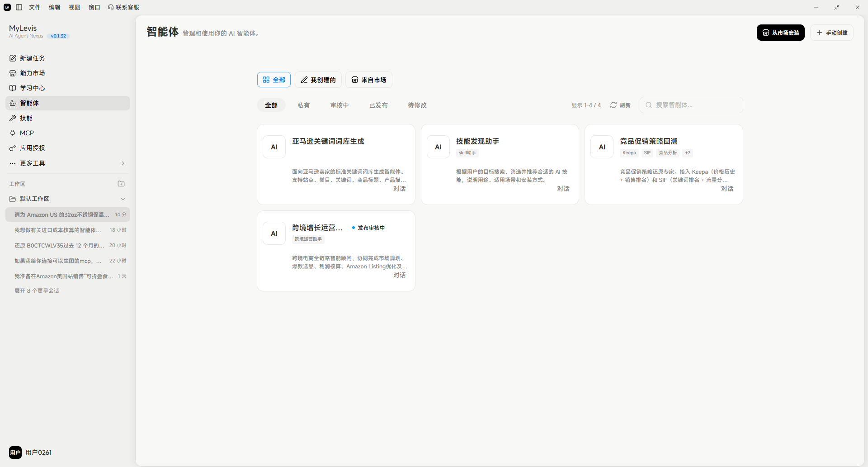
Task: Click new workspace folder-plus icon
Action: pos(121,184)
